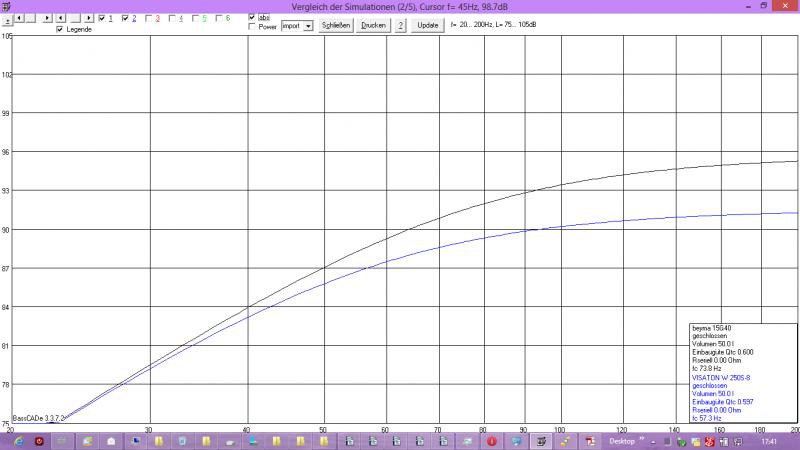The image size is (800, 450).
Task: Toggle the abs checkbox
Action: [x=252, y=17]
